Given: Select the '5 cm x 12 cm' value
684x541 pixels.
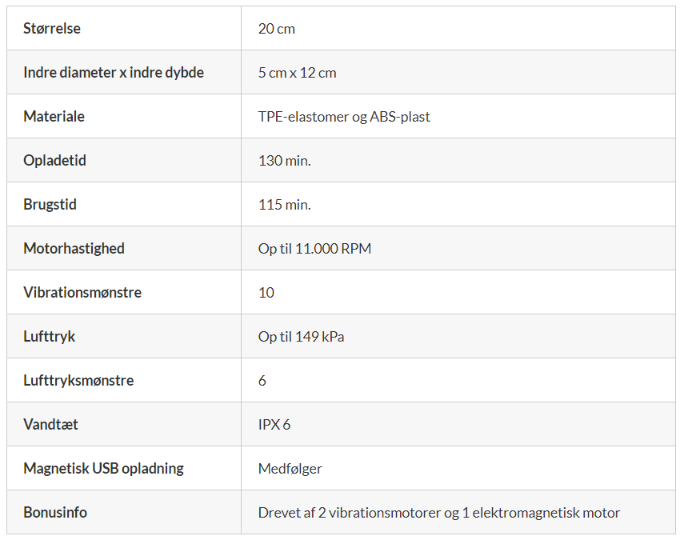Looking at the screenshot, I should click(x=297, y=73).
